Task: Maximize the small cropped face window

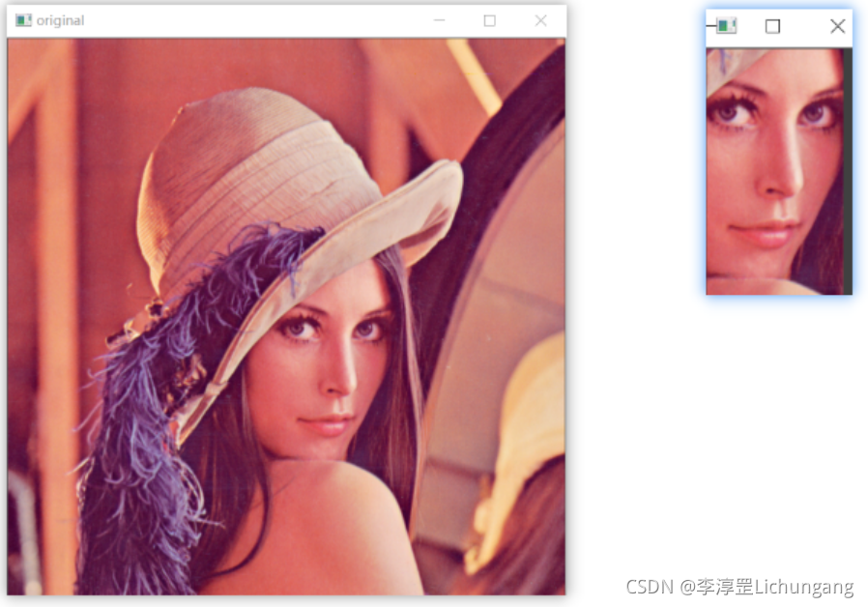Action: 772,26
